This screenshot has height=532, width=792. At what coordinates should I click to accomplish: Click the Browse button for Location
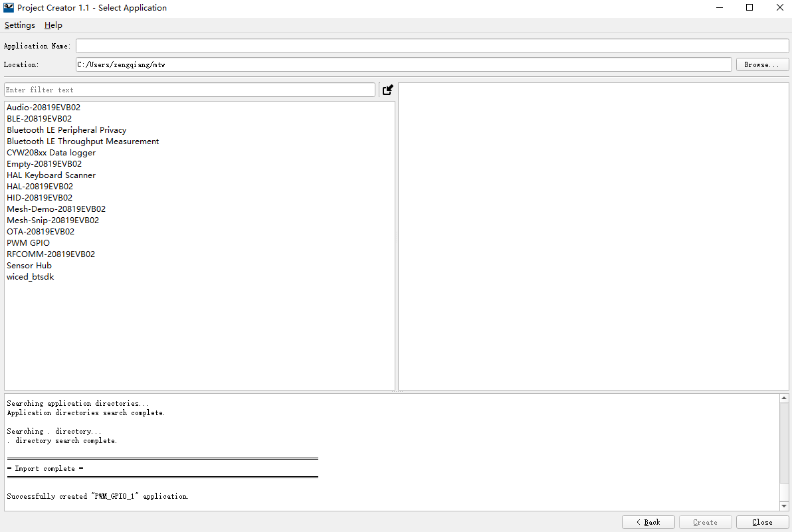[762, 64]
